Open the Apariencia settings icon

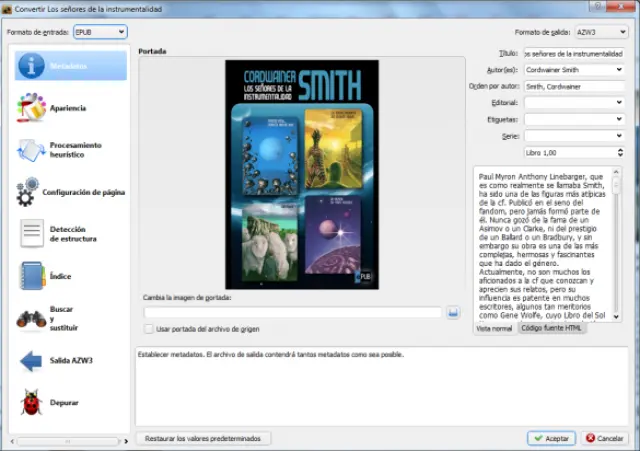[x=31, y=107]
